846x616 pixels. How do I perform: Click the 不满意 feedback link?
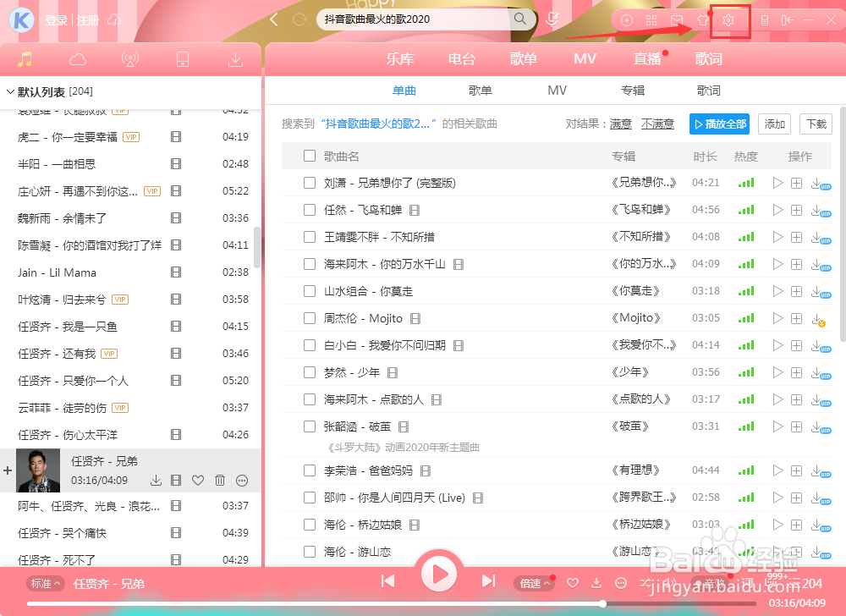[657, 124]
